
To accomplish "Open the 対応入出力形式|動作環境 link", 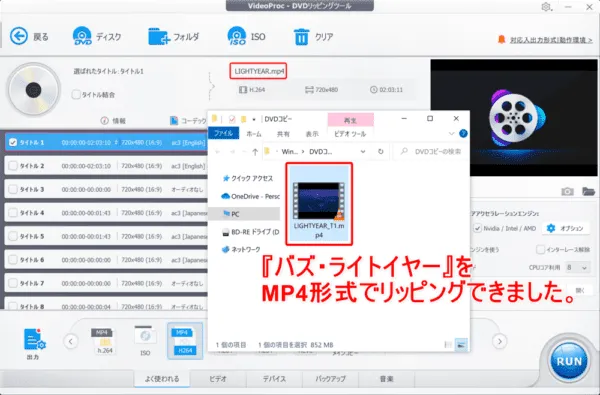I will (551, 40).
